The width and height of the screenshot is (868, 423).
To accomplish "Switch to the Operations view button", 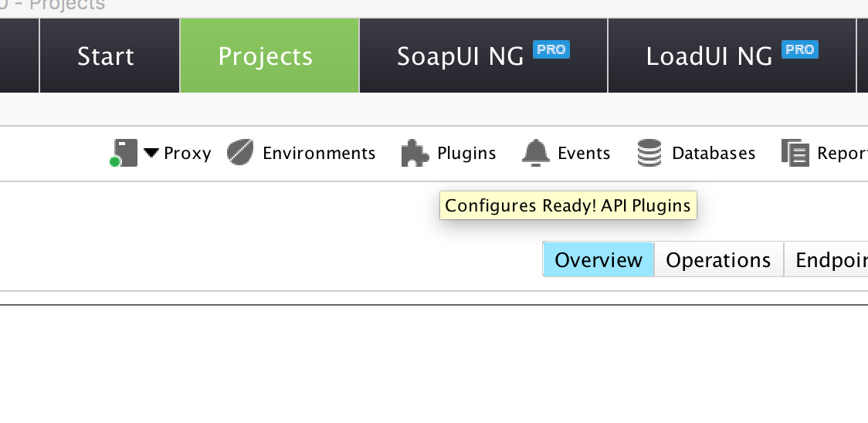I will (x=718, y=260).
